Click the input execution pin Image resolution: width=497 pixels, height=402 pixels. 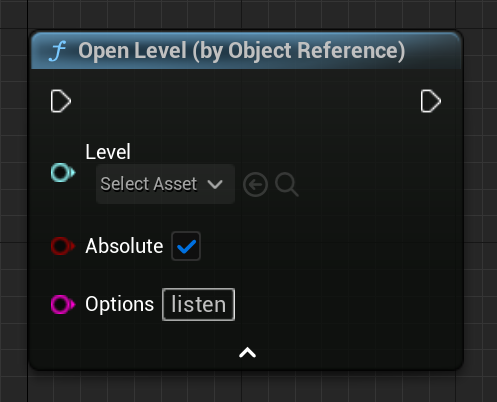point(61,101)
